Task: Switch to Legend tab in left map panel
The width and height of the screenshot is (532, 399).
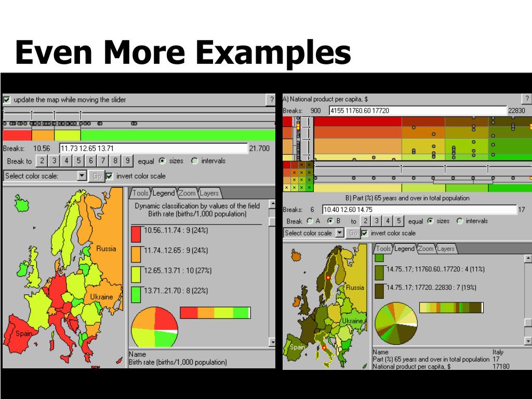Action: click(164, 193)
